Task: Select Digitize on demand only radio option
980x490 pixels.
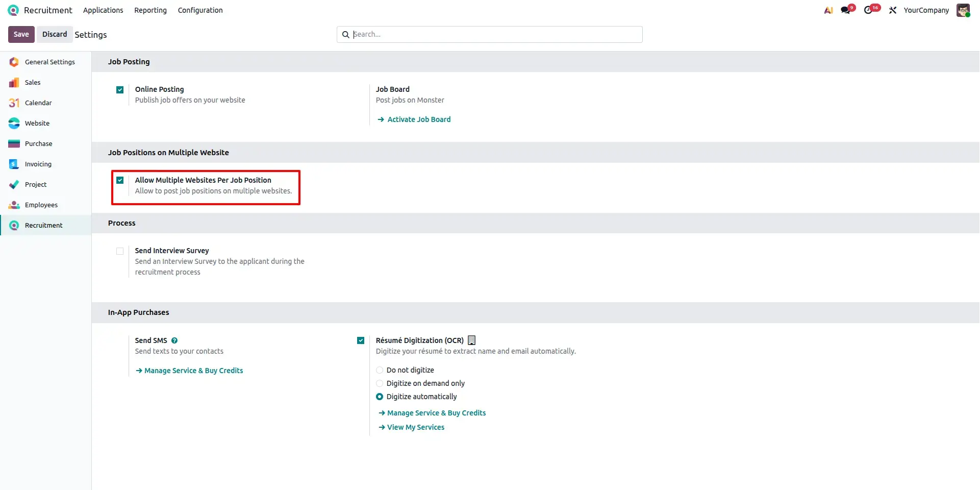Action: [380, 383]
